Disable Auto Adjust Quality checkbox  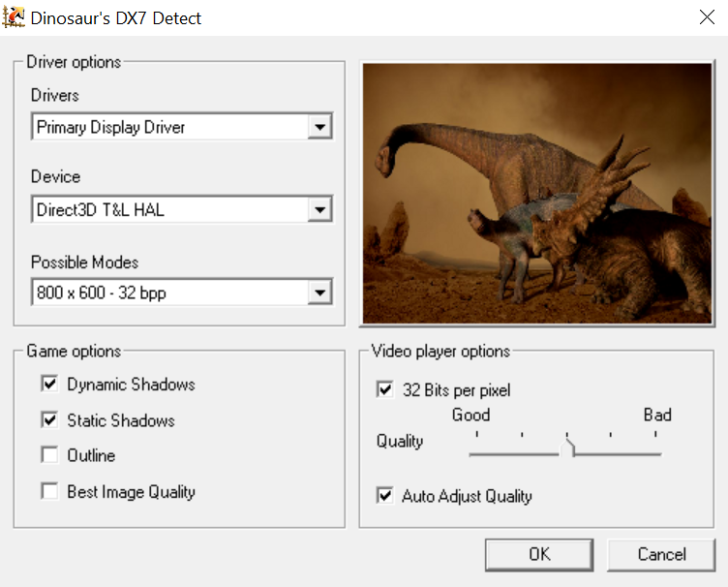(x=385, y=496)
